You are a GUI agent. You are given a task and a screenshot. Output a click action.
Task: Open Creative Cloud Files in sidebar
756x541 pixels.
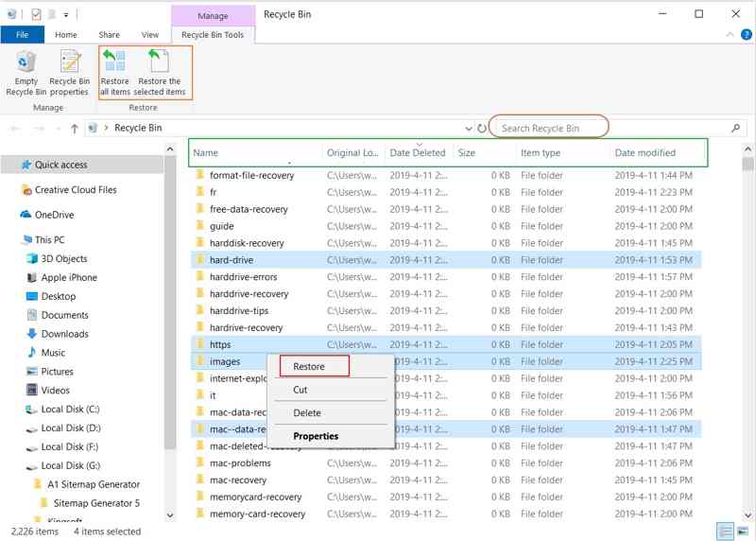click(x=76, y=190)
